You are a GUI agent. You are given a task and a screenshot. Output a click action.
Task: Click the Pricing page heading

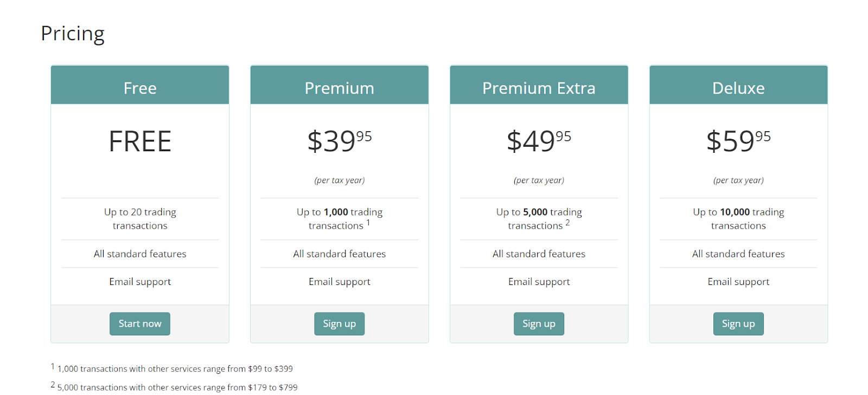pyautogui.click(x=73, y=34)
